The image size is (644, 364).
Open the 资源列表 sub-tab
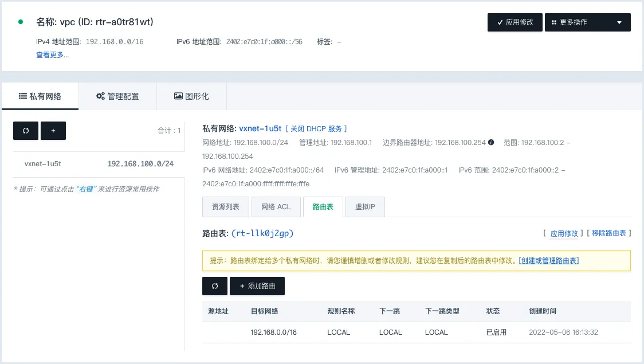[x=225, y=207]
